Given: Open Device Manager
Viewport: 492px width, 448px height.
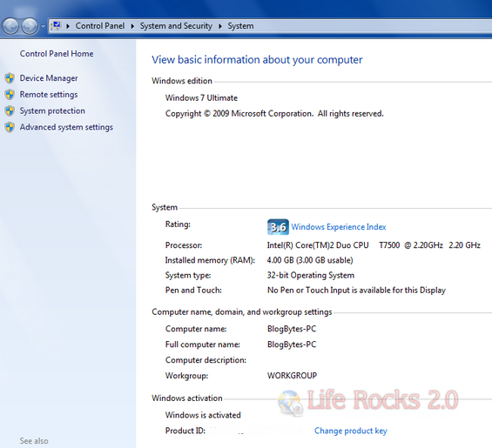Looking at the screenshot, I should tap(49, 78).
